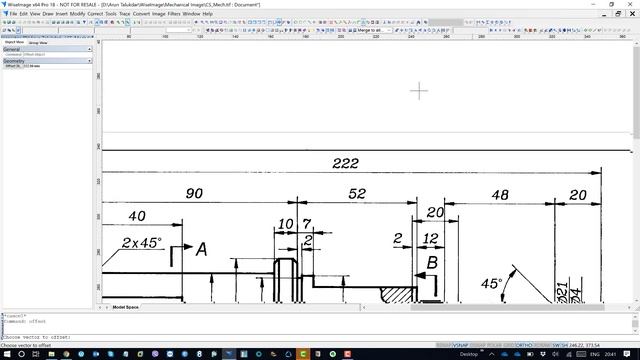Image resolution: width=640 pixels, height=360 pixels.
Task: Switch to the Group View tab
Action: 38,42
